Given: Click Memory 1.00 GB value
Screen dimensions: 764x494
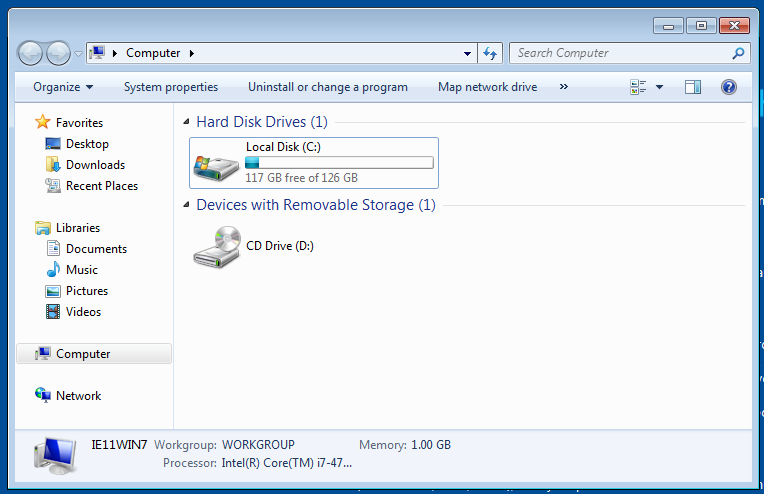Looking at the screenshot, I should [431, 445].
